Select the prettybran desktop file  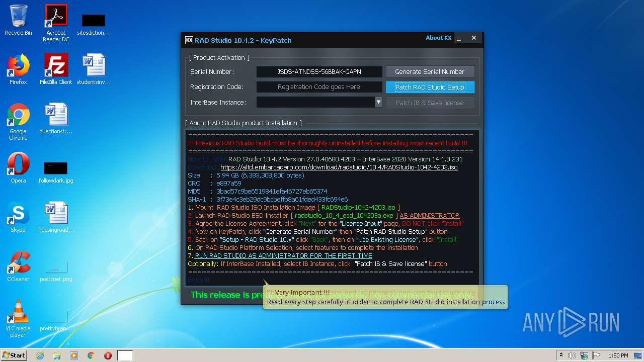(56, 321)
